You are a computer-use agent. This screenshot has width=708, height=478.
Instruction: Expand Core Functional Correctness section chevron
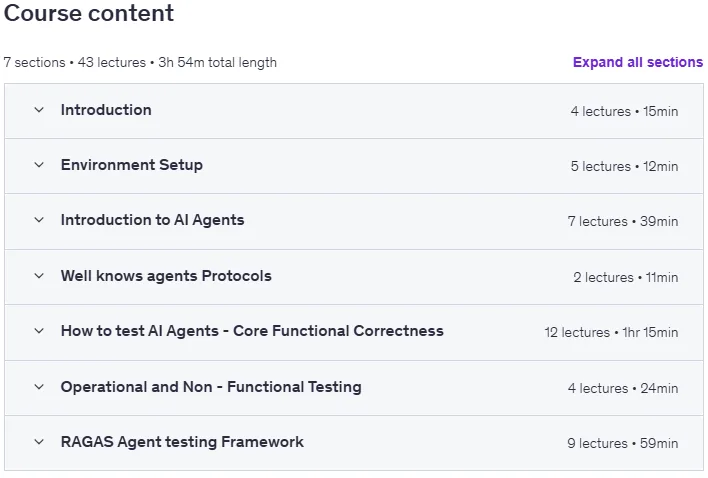click(x=39, y=331)
